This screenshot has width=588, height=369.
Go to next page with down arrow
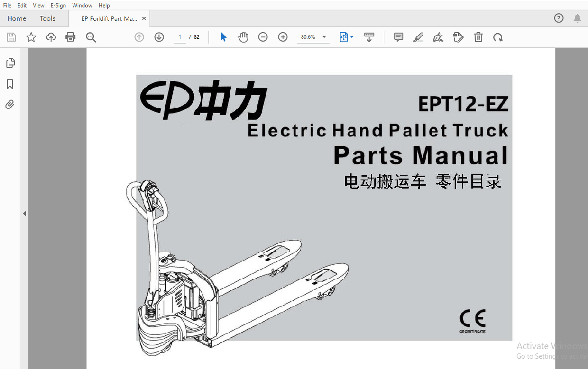click(159, 37)
